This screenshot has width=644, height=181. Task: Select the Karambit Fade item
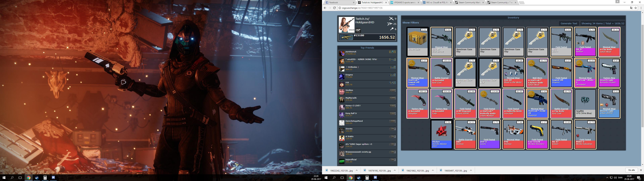point(441,104)
